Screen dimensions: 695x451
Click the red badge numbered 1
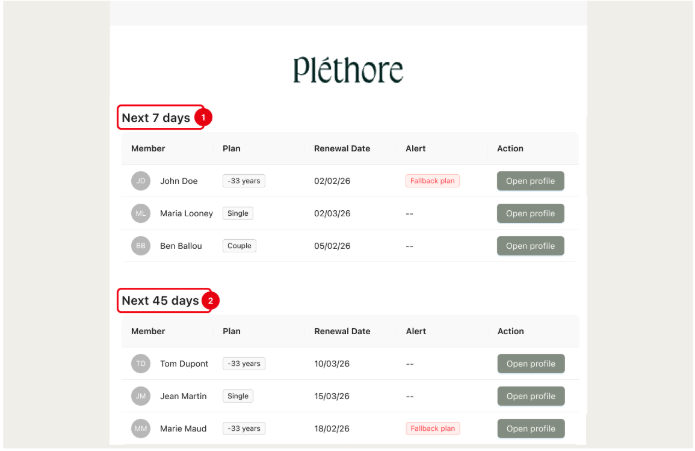point(203,118)
